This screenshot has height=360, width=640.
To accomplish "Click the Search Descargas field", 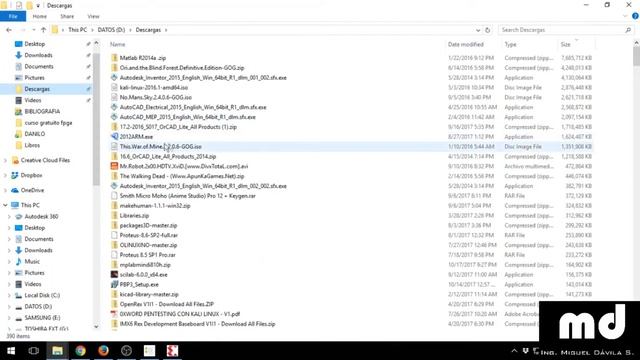I will click(561, 30).
